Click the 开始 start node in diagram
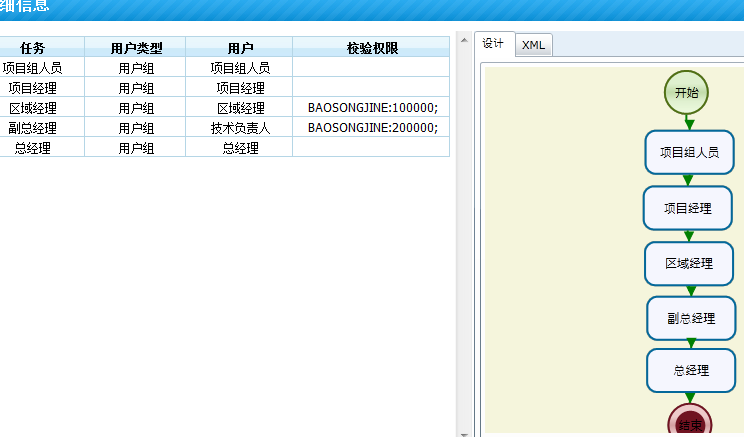This screenshot has height=437, width=744. tap(686, 92)
